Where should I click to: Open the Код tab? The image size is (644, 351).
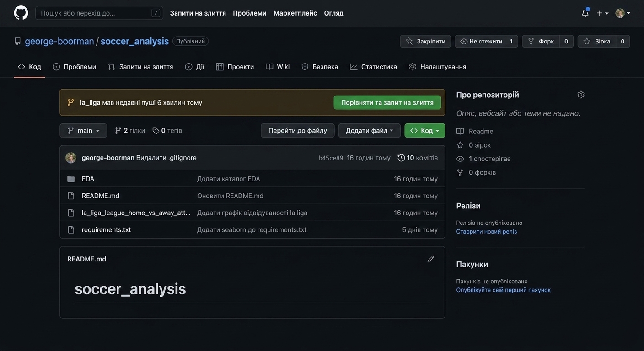pyautogui.click(x=29, y=67)
